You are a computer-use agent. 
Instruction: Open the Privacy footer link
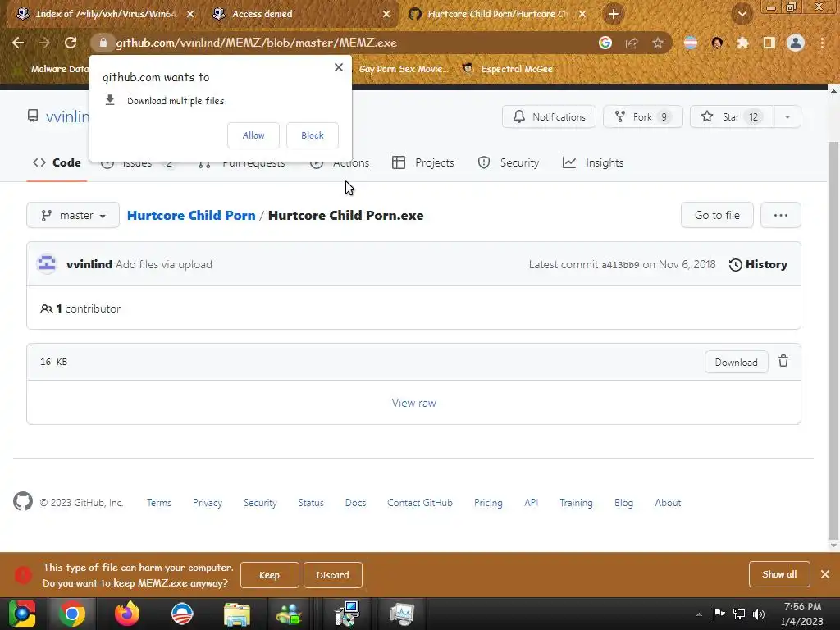click(x=208, y=503)
